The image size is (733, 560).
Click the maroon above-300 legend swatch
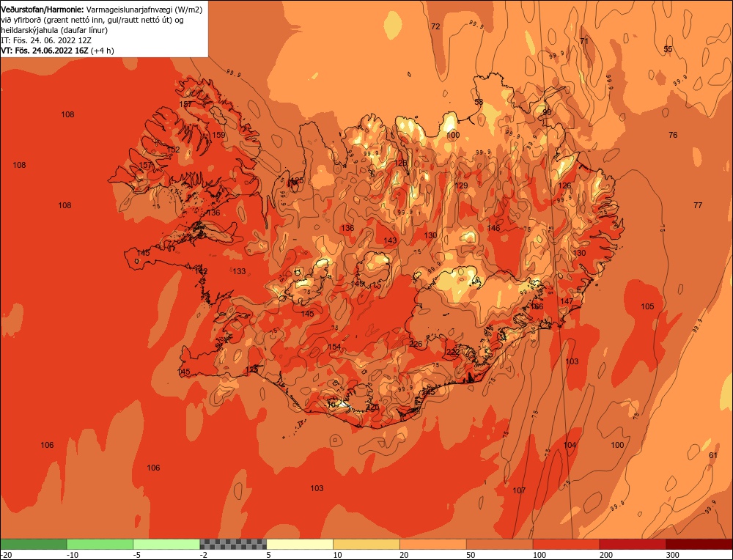[x=699, y=544]
